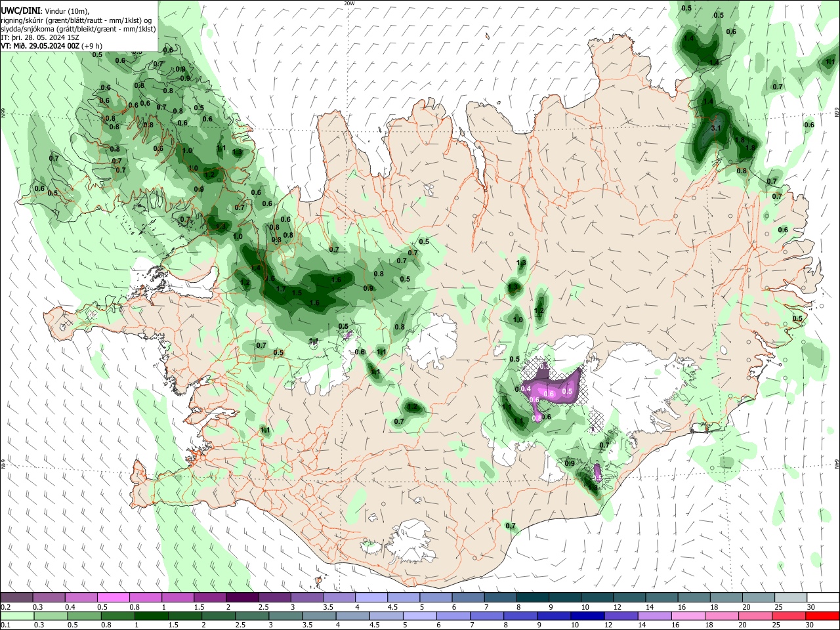Click the 'rigning/skúrir' legend description line
Viewport: 840px width, 630px height.
coord(76,20)
